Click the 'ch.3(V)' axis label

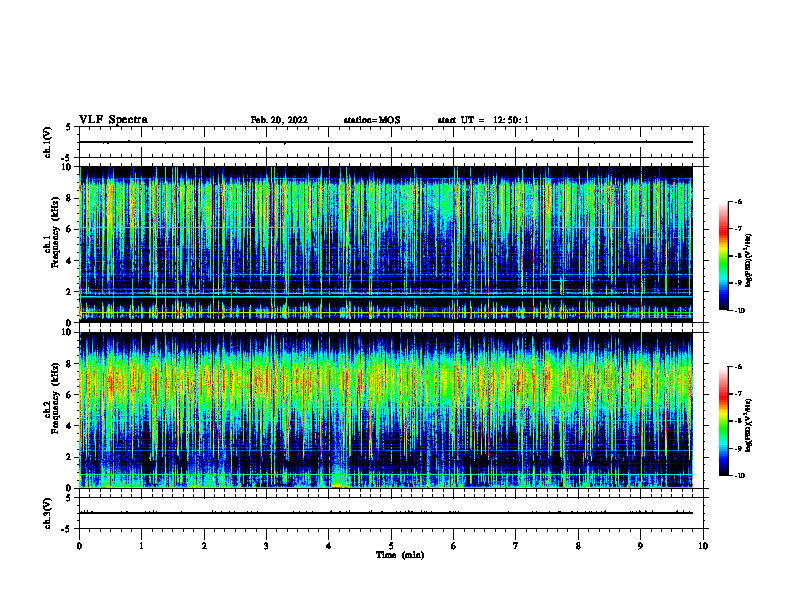(x=47, y=513)
